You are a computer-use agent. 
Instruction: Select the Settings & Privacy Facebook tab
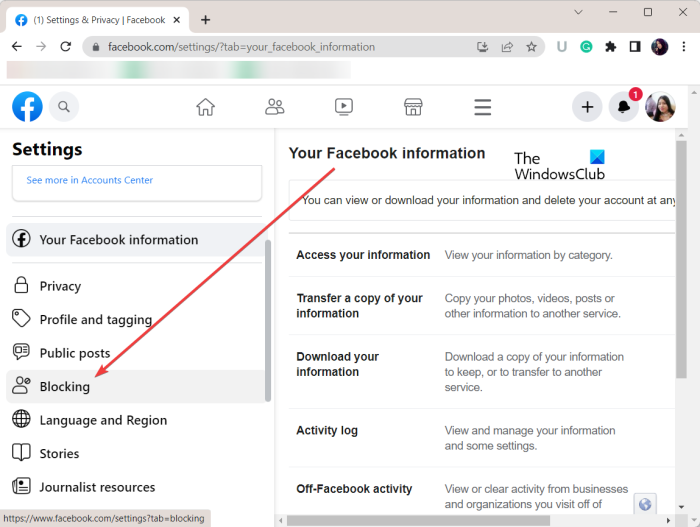pyautogui.click(x=98, y=20)
